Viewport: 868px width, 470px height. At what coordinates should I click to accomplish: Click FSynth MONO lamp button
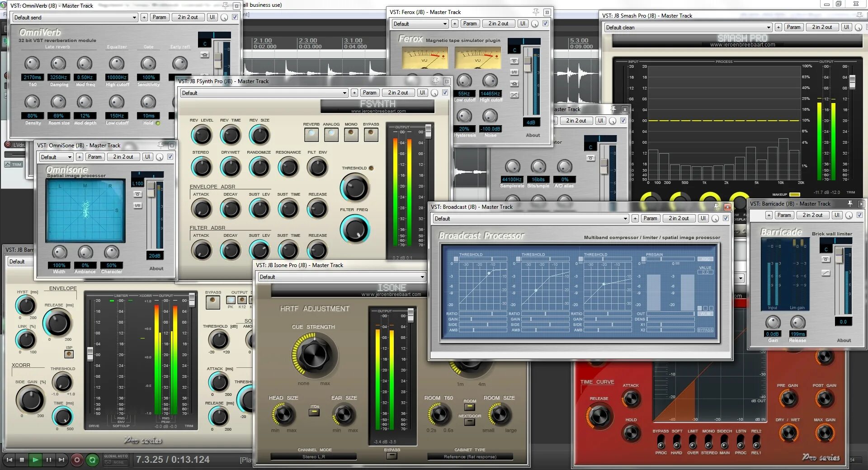tap(351, 134)
